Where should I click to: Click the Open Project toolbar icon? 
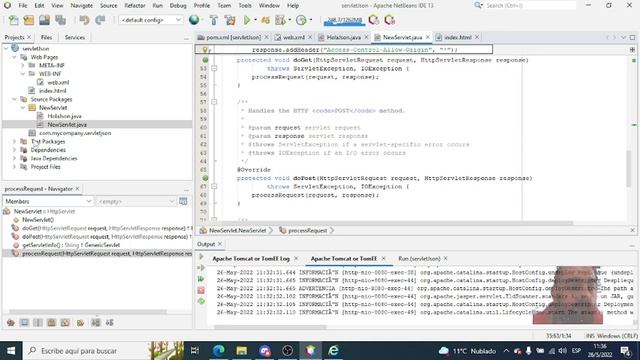point(44,20)
